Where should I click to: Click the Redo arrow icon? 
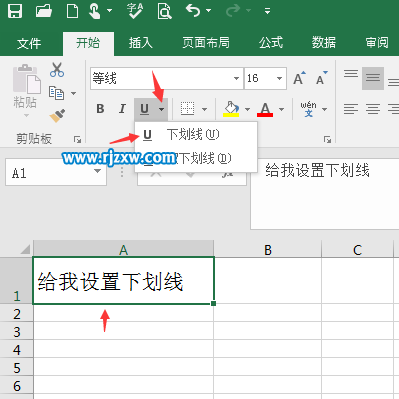233,11
